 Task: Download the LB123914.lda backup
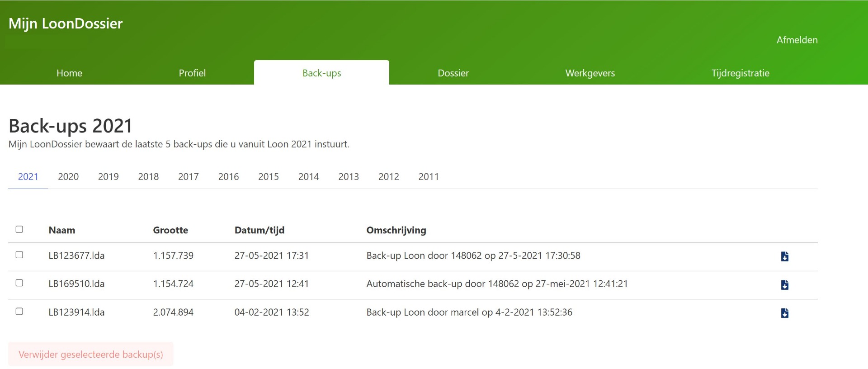point(785,313)
